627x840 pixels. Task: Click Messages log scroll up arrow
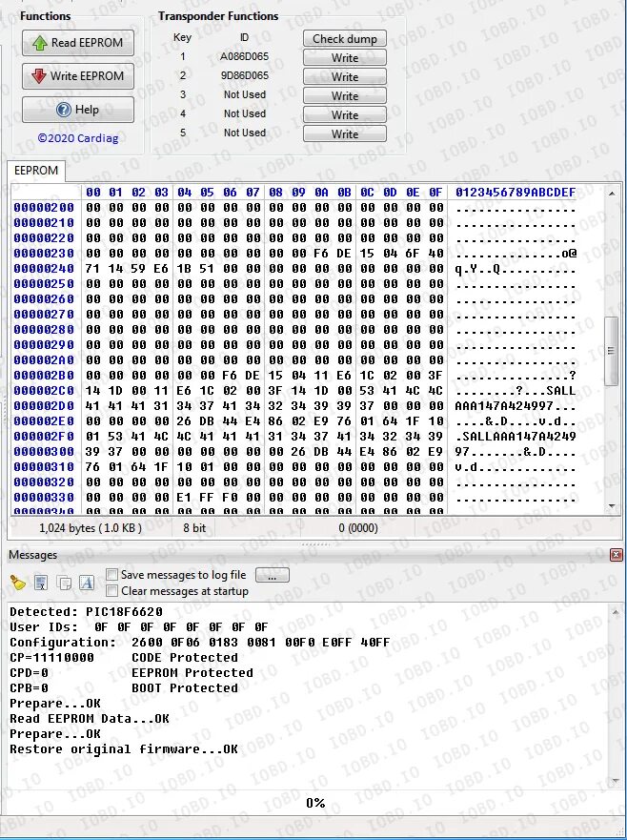point(616,611)
